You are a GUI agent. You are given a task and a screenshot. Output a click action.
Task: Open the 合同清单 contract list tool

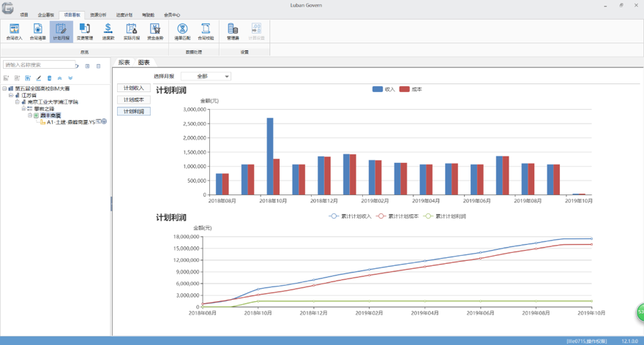38,31
